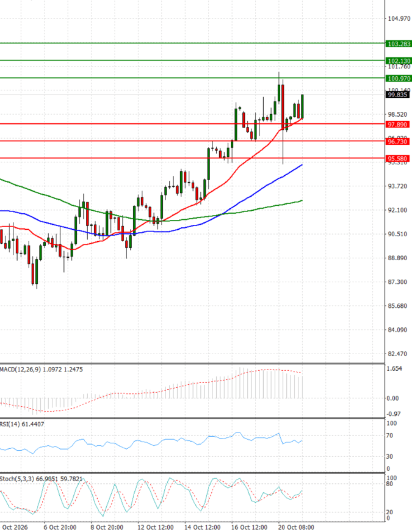Image resolution: width=412 pixels, height=532 pixels.
Task: Click the 103.283 green resistance price tag
Action: 398,44
